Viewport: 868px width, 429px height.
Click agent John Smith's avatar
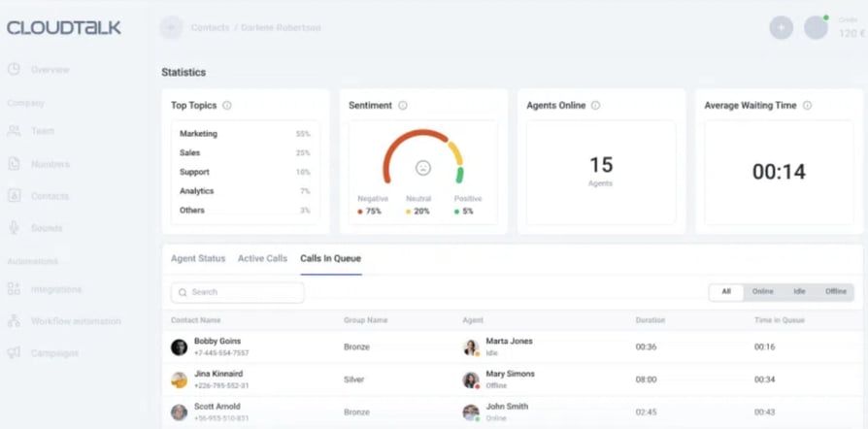point(471,412)
